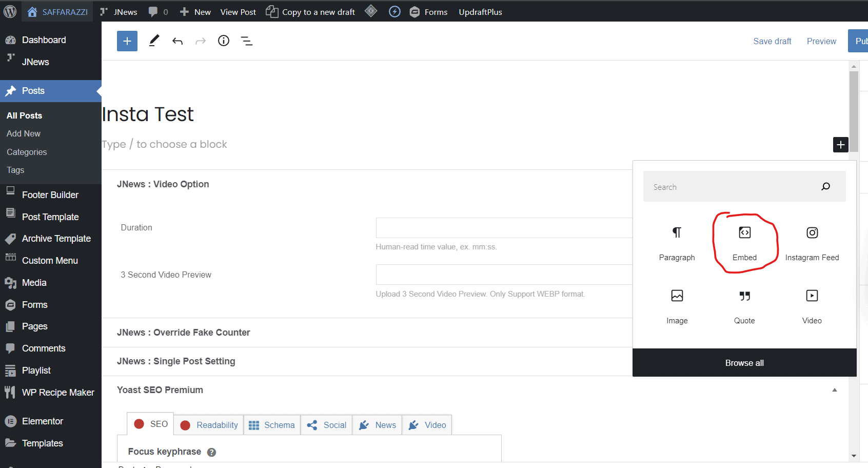Open the Schema tab in Yoast
This screenshot has width=868, height=468.
click(272, 425)
